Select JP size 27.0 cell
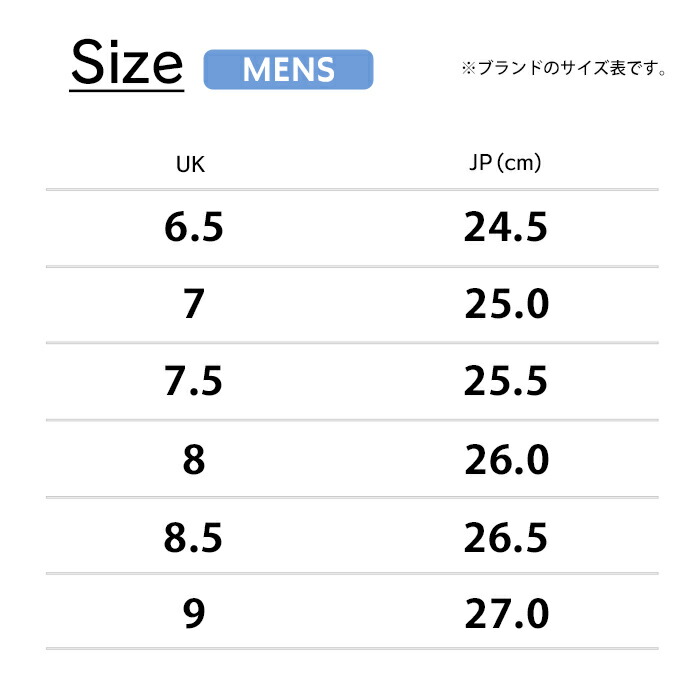This screenshot has height=700, width=700. [506, 613]
